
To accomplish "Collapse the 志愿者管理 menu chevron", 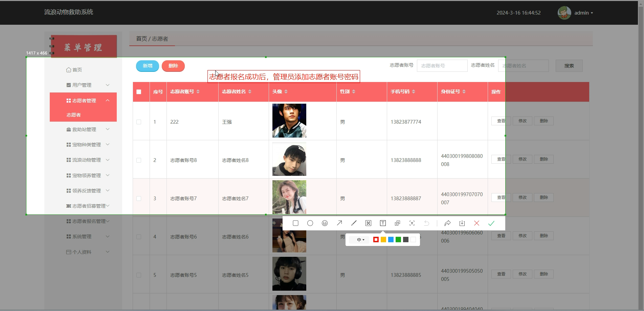I will (x=108, y=101).
